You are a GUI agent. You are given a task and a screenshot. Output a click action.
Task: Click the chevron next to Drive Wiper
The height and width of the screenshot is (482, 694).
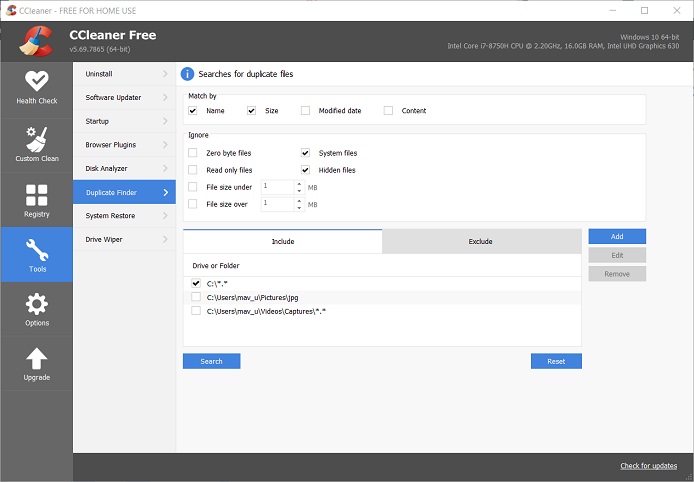pos(166,239)
